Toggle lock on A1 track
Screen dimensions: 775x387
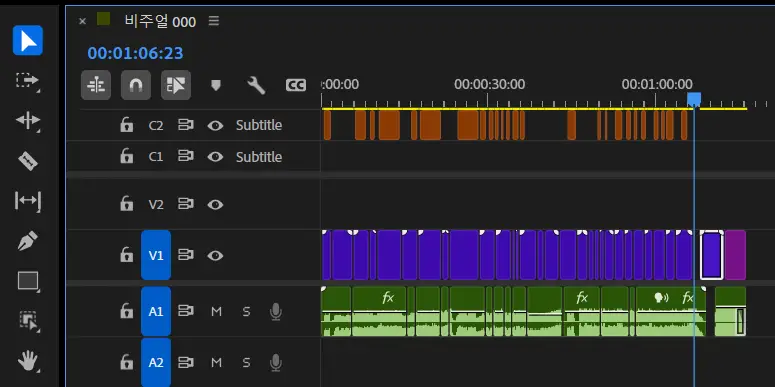[x=127, y=311]
